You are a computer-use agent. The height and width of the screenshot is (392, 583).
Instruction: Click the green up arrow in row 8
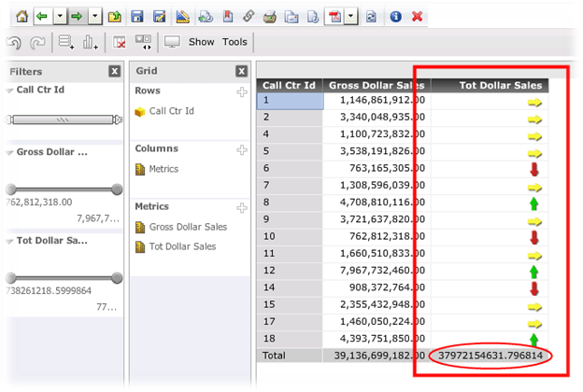(533, 203)
